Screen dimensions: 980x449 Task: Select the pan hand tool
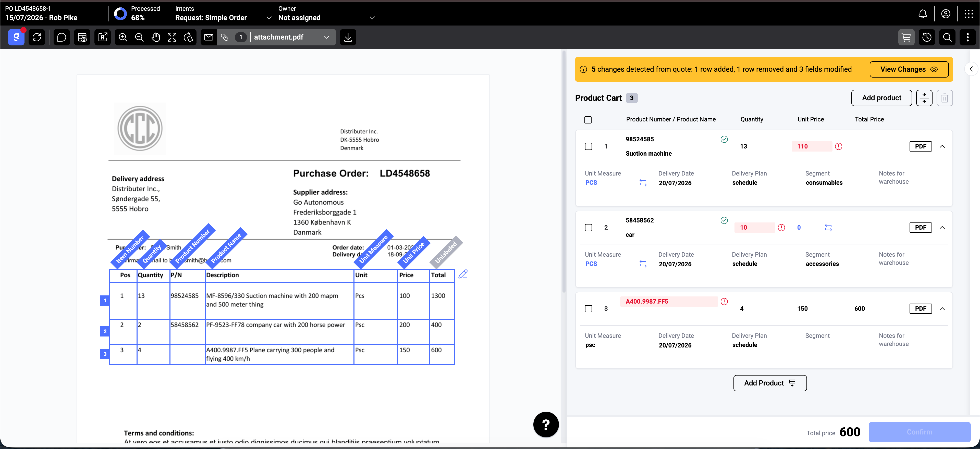(156, 37)
